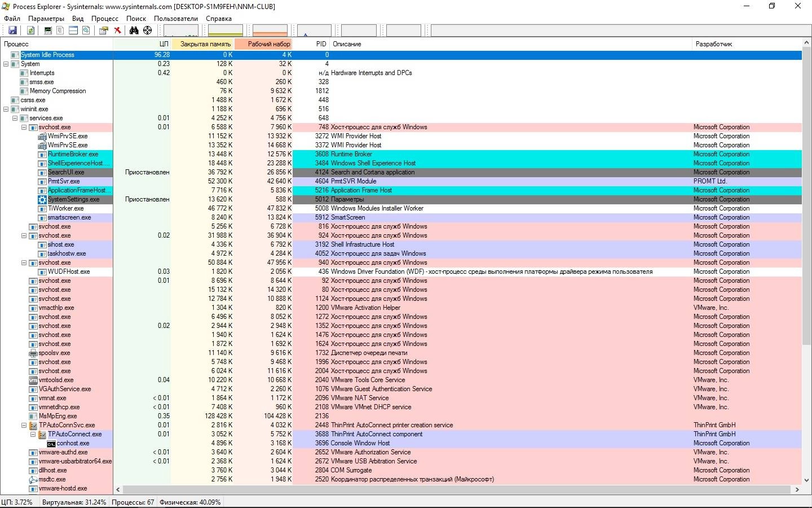Sort by the Процесс column header
The image size is (812, 508).
click(56, 43)
